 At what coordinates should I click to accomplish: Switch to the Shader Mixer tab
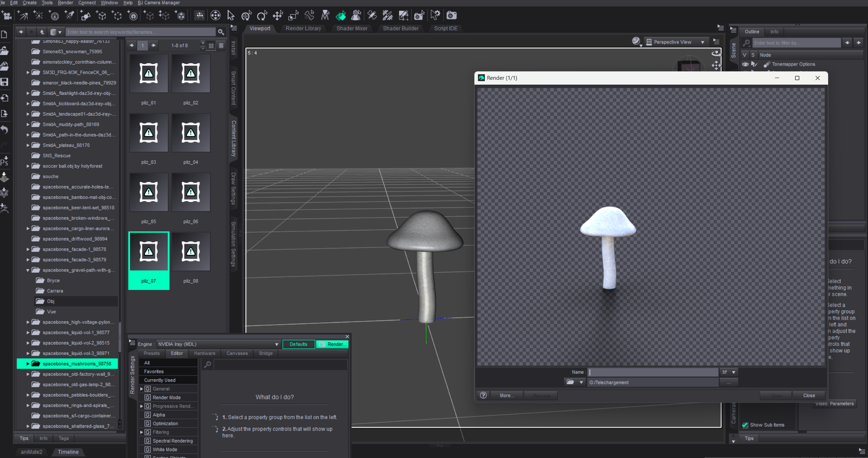(x=352, y=28)
